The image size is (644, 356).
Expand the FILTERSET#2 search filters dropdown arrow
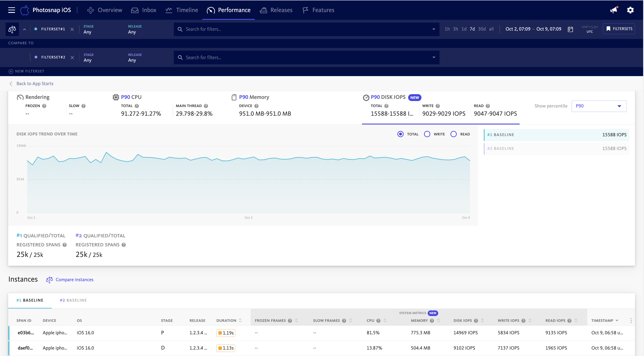pos(434,58)
